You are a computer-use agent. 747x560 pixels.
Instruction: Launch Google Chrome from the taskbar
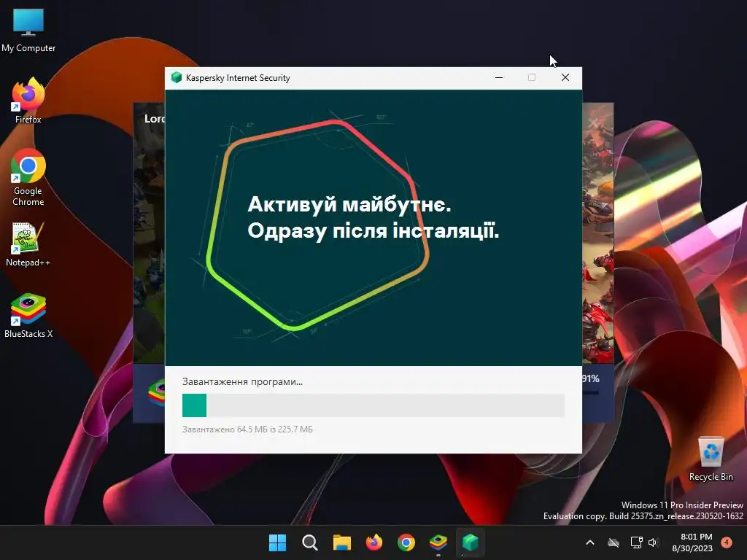[x=406, y=542]
